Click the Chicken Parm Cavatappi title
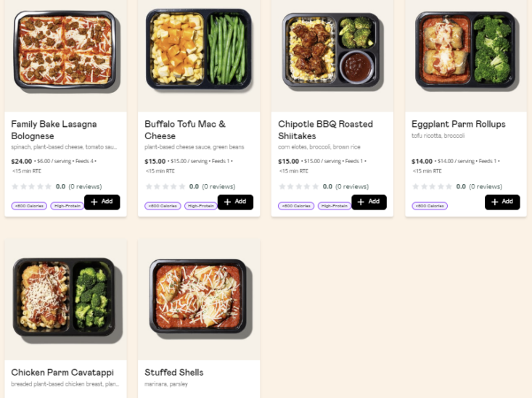 coord(62,372)
